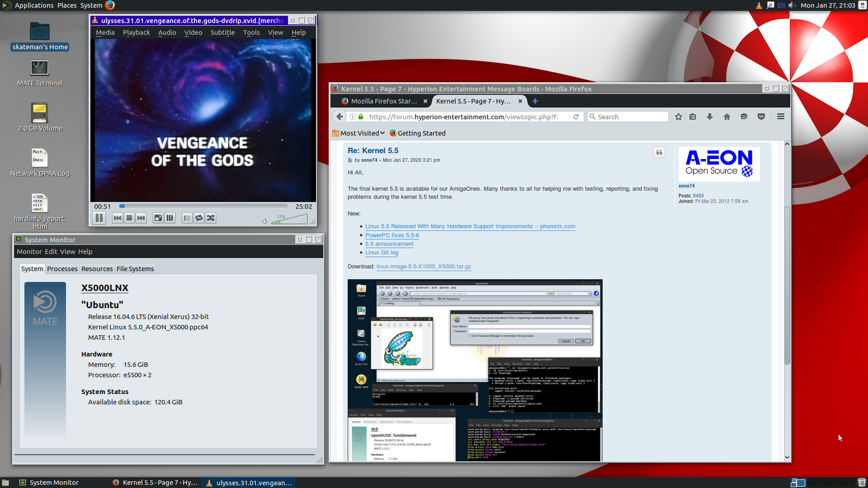The image size is (868, 488).
Task: Pause the video in VLC
Action: (x=99, y=218)
